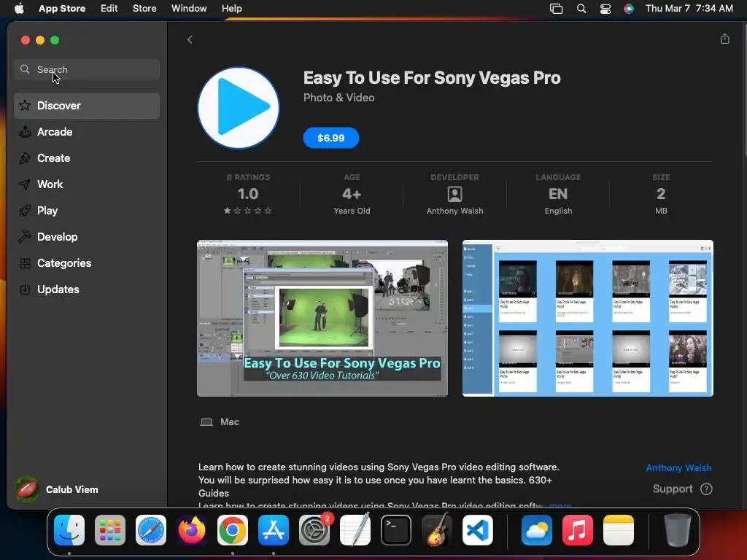
Task: Open the share icon at top right
Action: 724,39
